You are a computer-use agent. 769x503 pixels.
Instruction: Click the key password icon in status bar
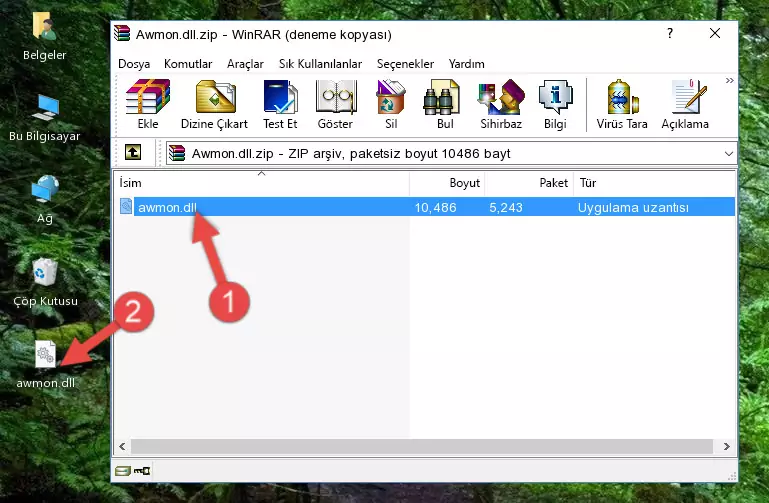(142, 471)
